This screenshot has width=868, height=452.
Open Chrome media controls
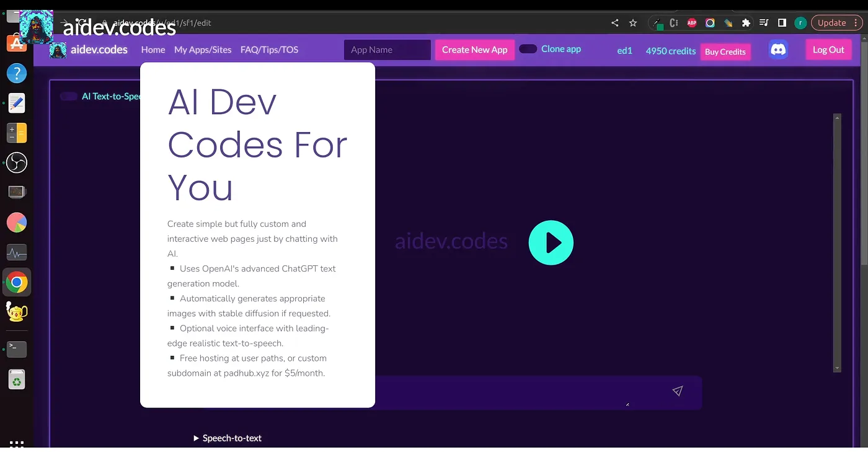point(764,23)
